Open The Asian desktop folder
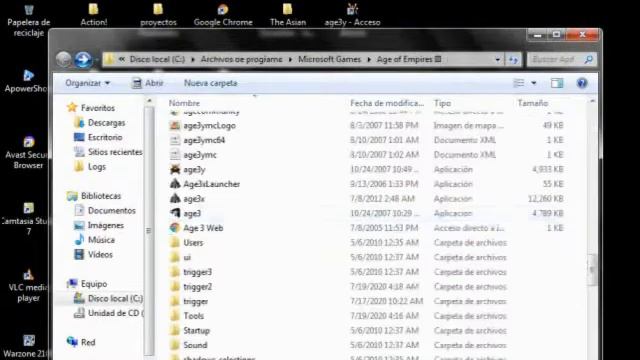 click(x=288, y=15)
